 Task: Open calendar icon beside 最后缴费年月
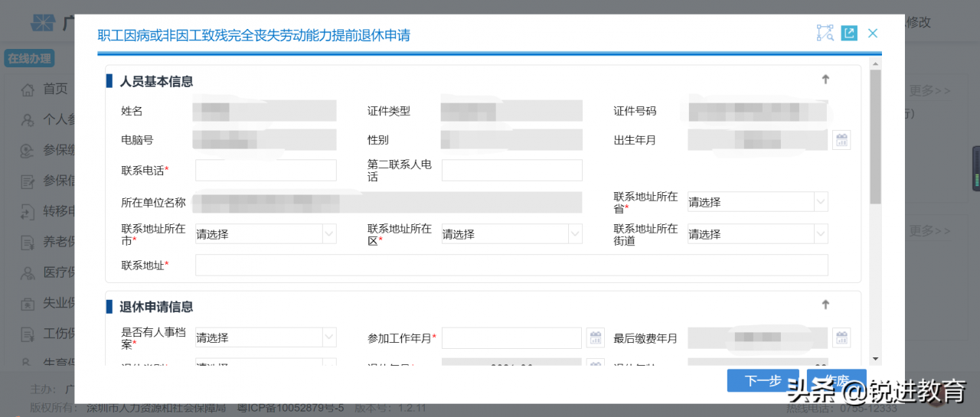tap(841, 337)
